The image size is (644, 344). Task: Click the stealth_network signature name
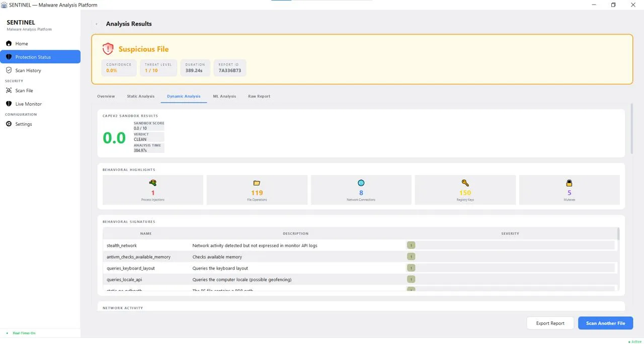[122, 245]
